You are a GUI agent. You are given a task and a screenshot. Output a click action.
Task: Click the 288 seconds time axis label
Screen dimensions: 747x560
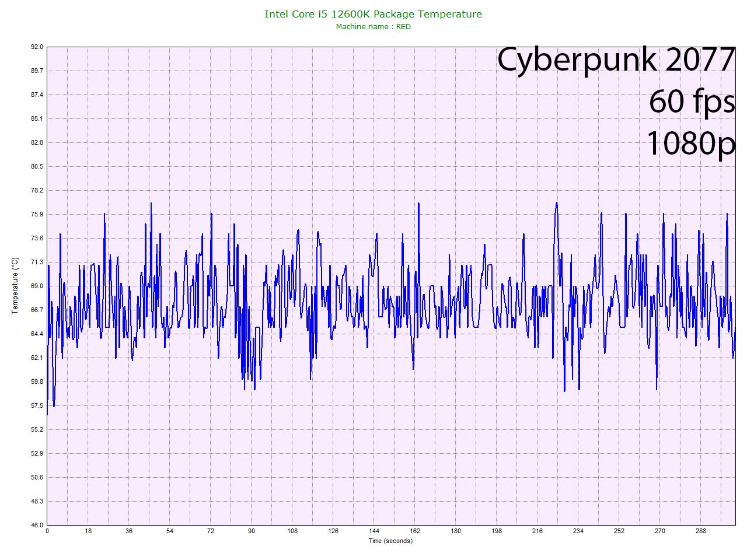pyautogui.click(x=701, y=531)
